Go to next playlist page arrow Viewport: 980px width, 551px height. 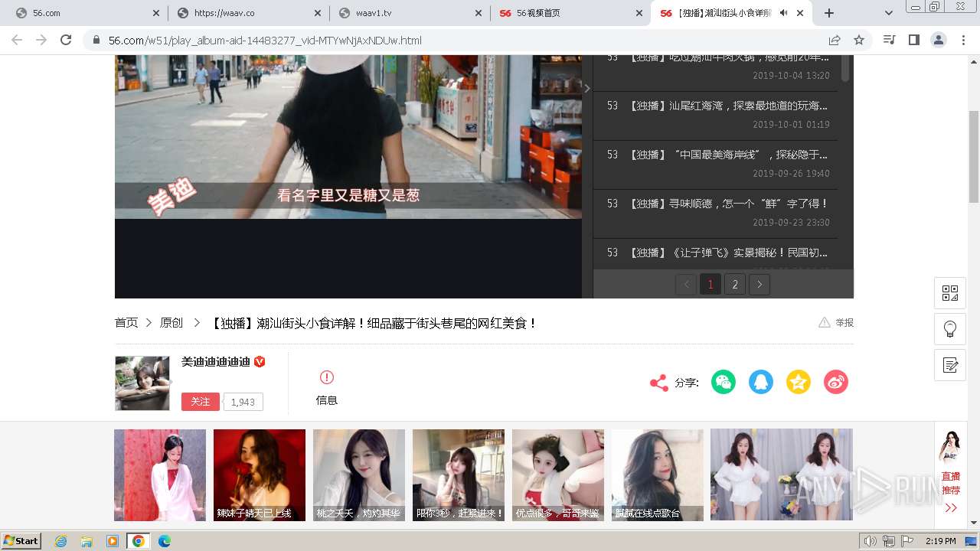759,285
